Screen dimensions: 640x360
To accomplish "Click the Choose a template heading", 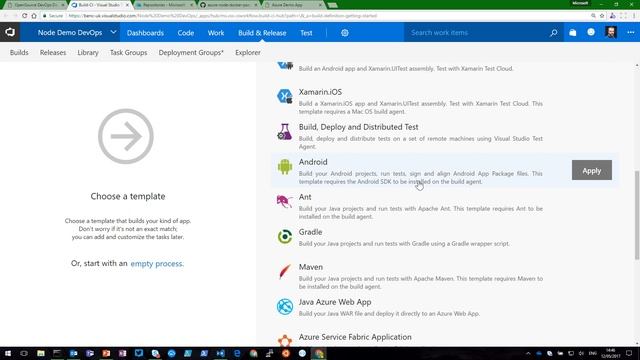I will click(x=128, y=196).
